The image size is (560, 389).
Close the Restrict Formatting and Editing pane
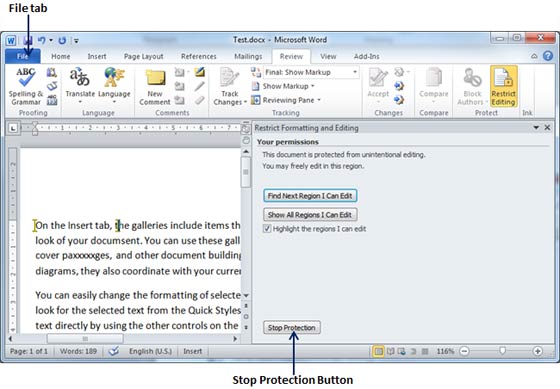548,128
